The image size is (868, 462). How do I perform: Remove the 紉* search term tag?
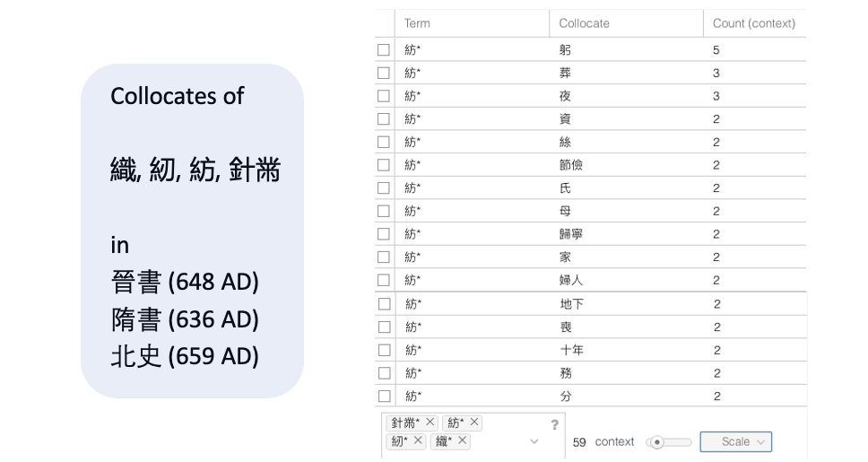tap(419, 440)
